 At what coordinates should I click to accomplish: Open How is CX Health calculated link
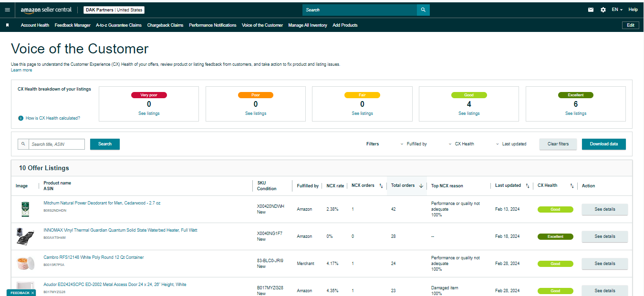tap(53, 118)
